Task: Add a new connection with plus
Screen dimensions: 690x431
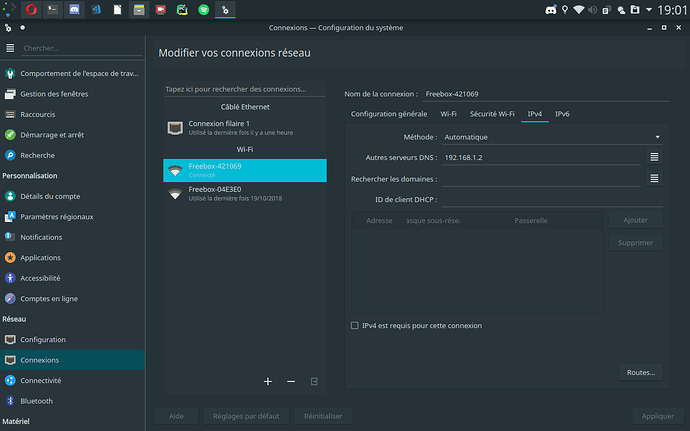Action: click(x=268, y=382)
